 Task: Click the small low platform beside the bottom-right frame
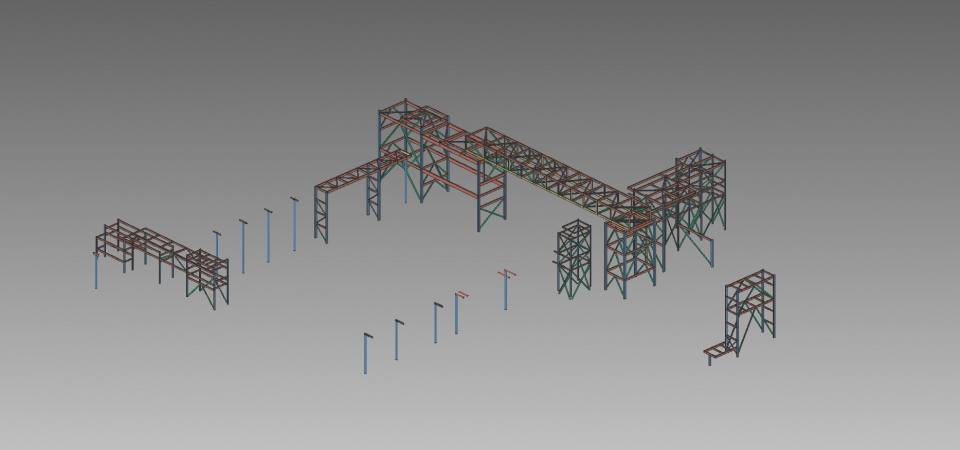click(716, 351)
